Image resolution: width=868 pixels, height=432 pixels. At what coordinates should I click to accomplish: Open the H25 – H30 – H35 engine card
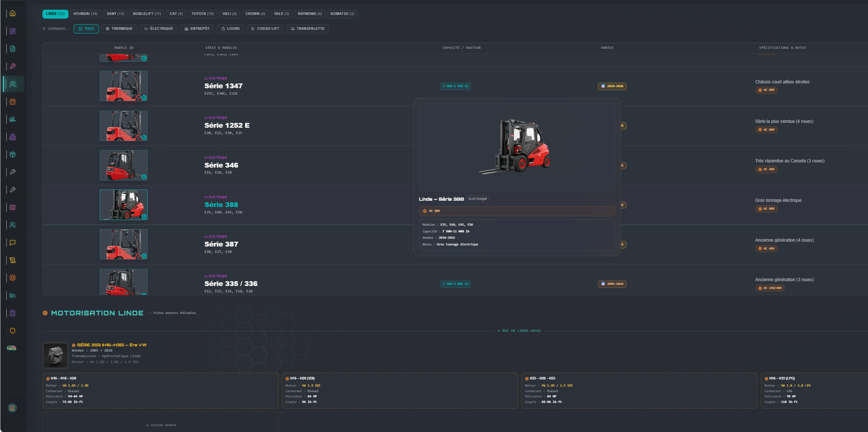pos(639,391)
